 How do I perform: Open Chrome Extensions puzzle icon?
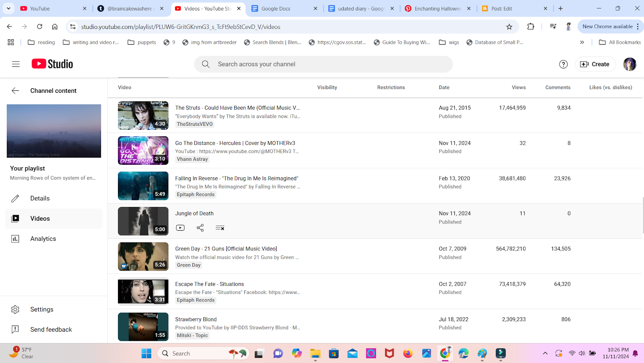(x=530, y=27)
